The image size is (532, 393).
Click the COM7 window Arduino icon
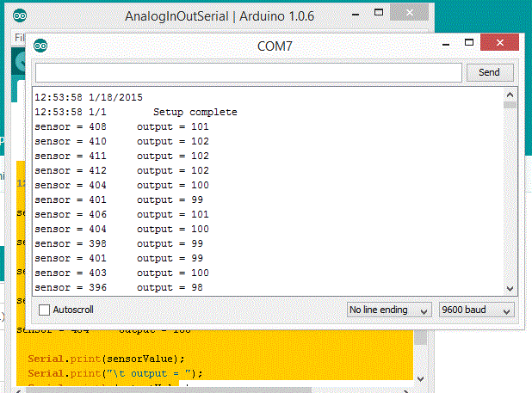point(40,46)
